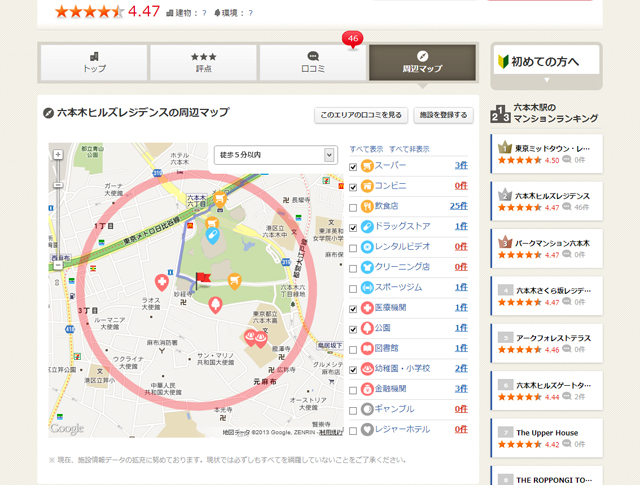Image resolution: width=640 pixels, height=485 pixels.
Task: Click the 初めての方へ banner
Action: pos(547,62)
